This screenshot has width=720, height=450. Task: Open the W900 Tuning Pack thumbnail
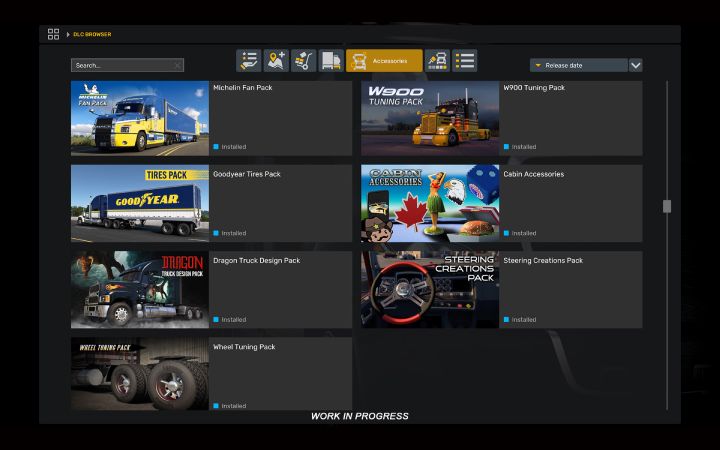click(430, 118)
